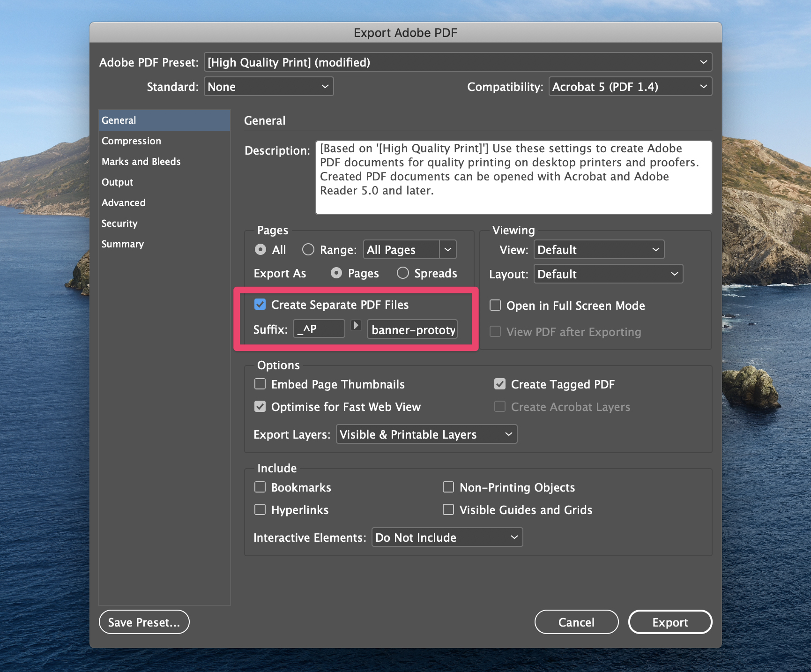Select Export As Spreads radio button

403,273
